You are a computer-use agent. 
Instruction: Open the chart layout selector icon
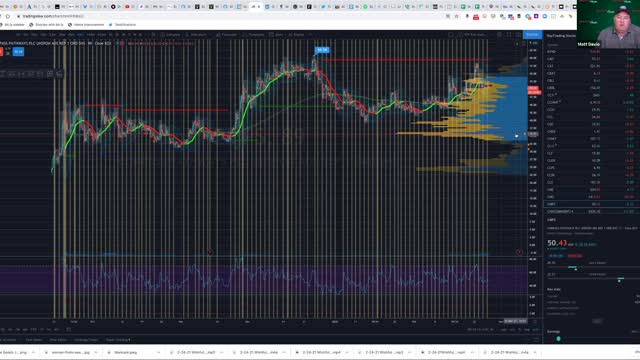click(x=451, y=35)
